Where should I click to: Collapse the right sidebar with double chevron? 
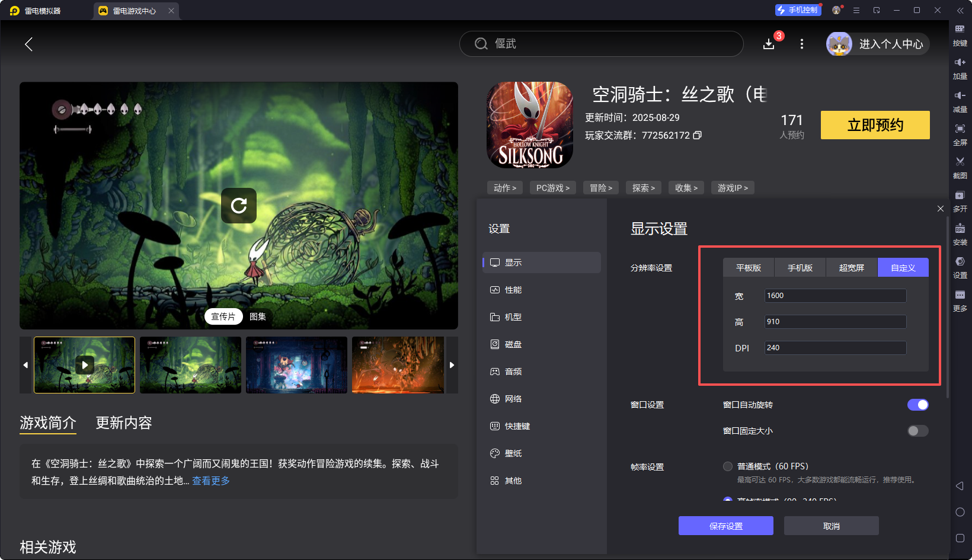click(960, 10)
